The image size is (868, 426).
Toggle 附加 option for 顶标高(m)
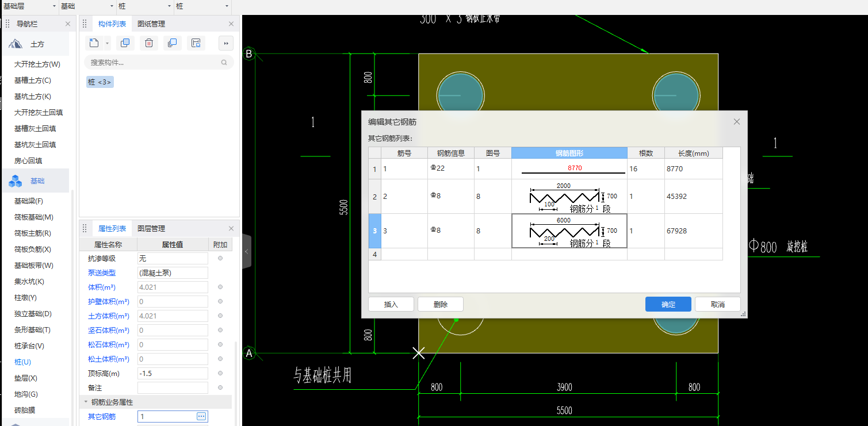[x=220, y=373]
